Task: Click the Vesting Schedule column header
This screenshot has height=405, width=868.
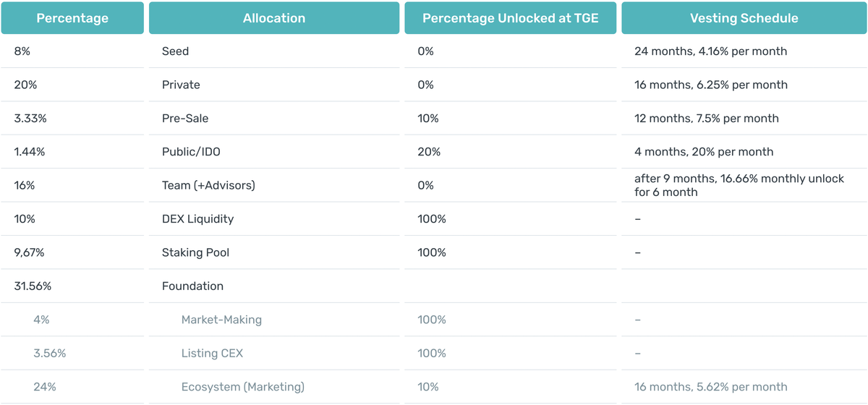Action: point(744,18)
